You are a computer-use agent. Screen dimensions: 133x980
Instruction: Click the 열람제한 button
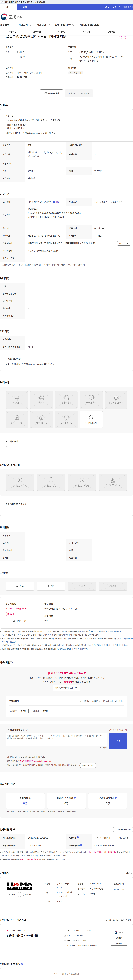(27, 894)
